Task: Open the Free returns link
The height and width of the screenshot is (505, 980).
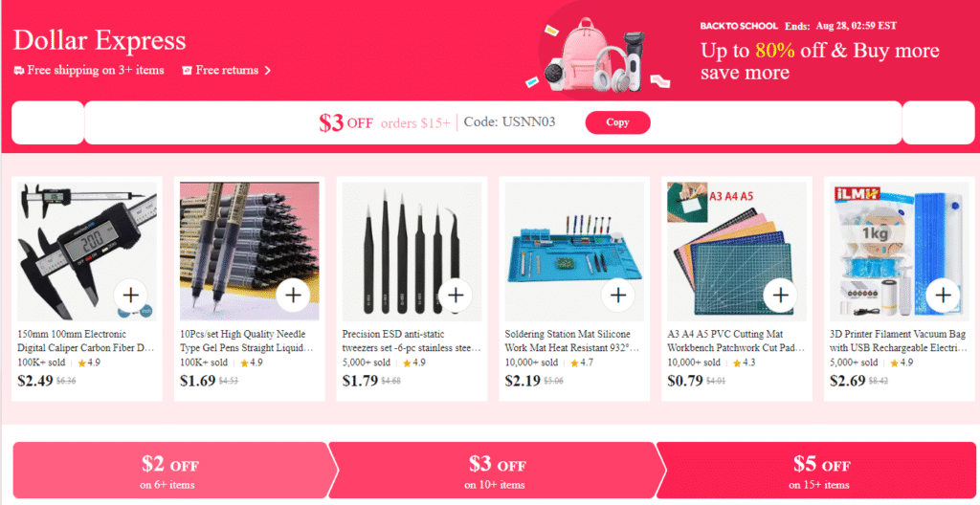Action: click(x=227, y=70)
